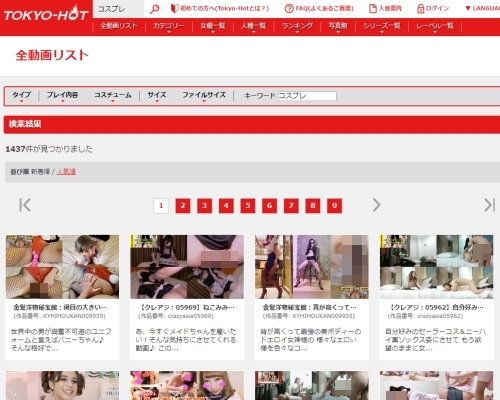Select the 全動画リスト navigation item
500x400 pixels.
[119, 26]
